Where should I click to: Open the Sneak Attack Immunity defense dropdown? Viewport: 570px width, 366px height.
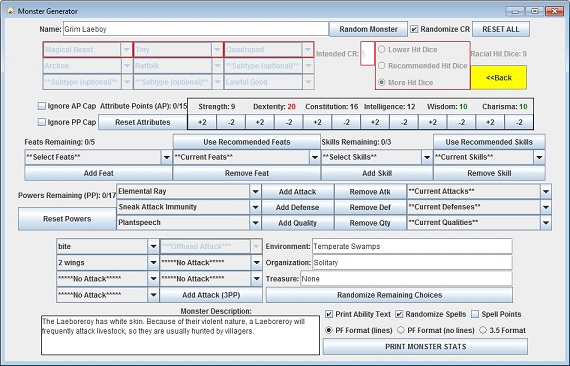click(x=255, y=207)
